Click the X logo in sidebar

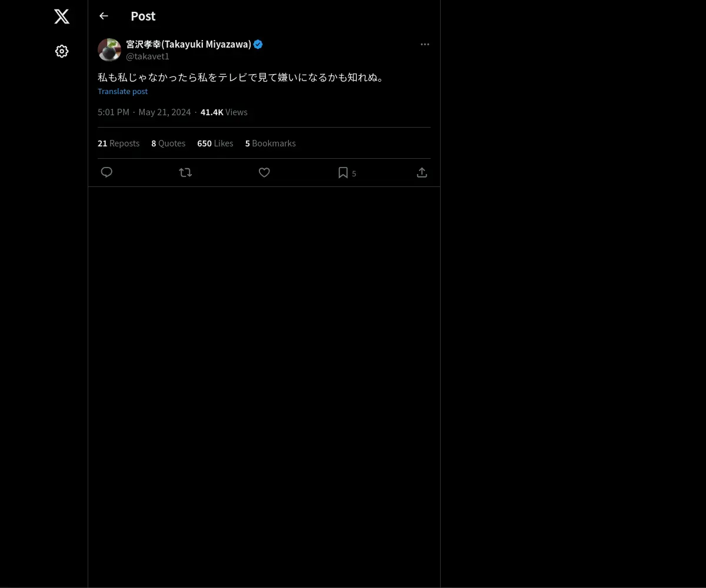point(62,16)
